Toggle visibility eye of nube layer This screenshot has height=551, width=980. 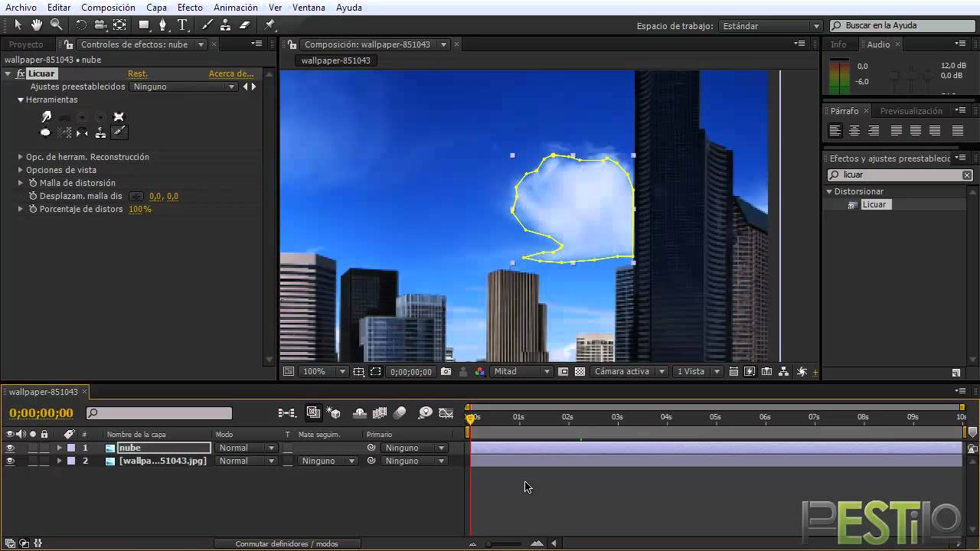pyautogui.click(x=10, y=448)
